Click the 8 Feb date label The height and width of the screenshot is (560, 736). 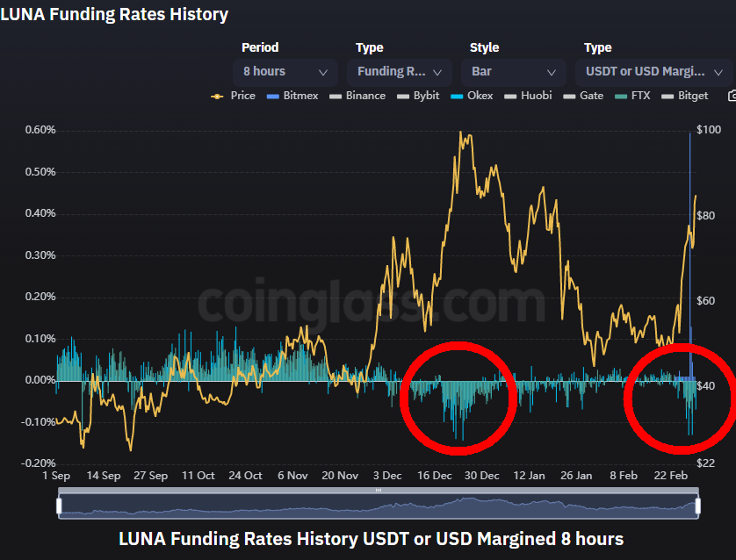click(x=624, y=476)
